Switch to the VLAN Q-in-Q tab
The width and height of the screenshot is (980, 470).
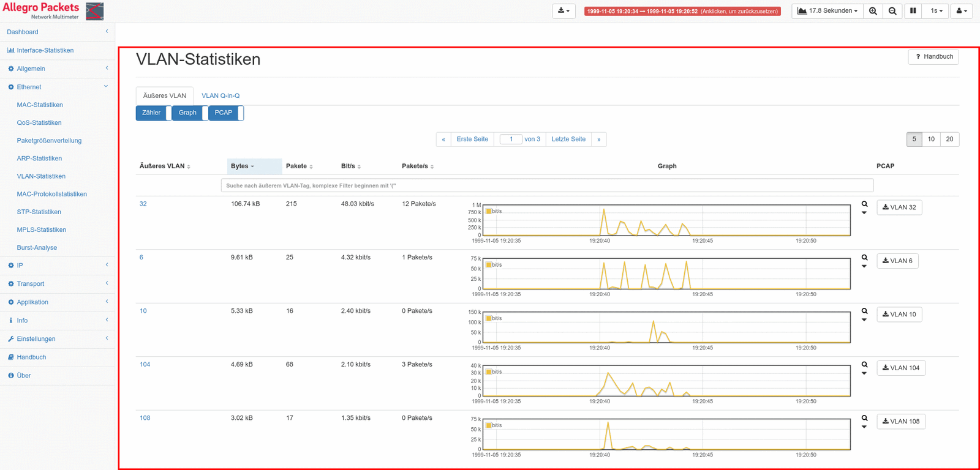click(x=221, y=96)
